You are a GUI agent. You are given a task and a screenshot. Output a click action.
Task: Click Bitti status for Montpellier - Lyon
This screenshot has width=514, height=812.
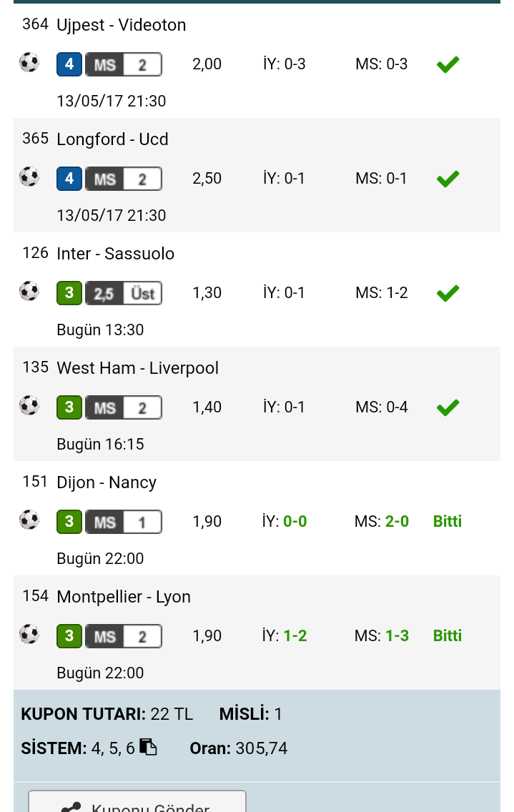point(448,635)
